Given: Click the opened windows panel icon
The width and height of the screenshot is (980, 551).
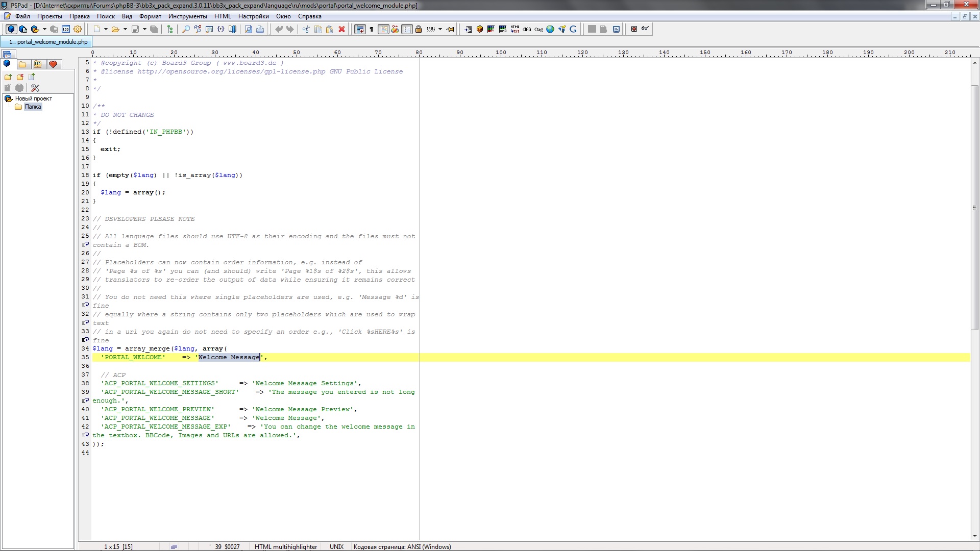Looking at the screenshot, I should click(x=7, y=55).
